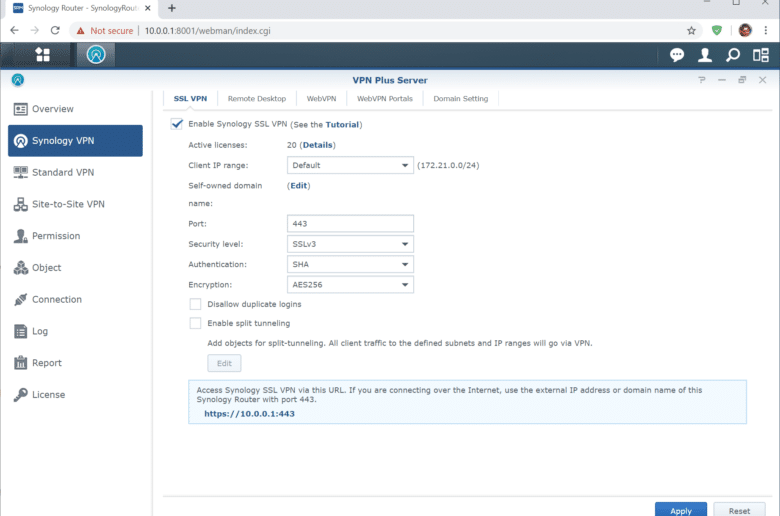Screen dimensions: 780x516
Task: Go back in browser history
Action: (x=14, y=31)
